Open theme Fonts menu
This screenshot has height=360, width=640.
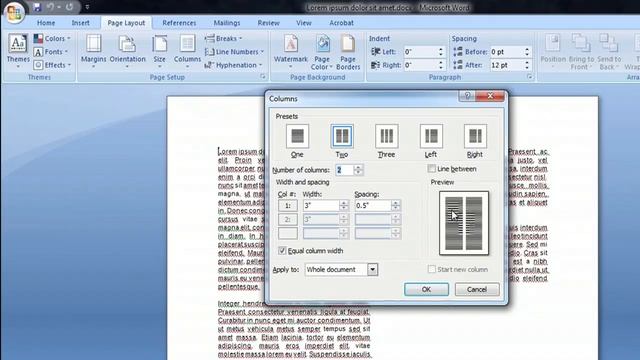(51, 52)
